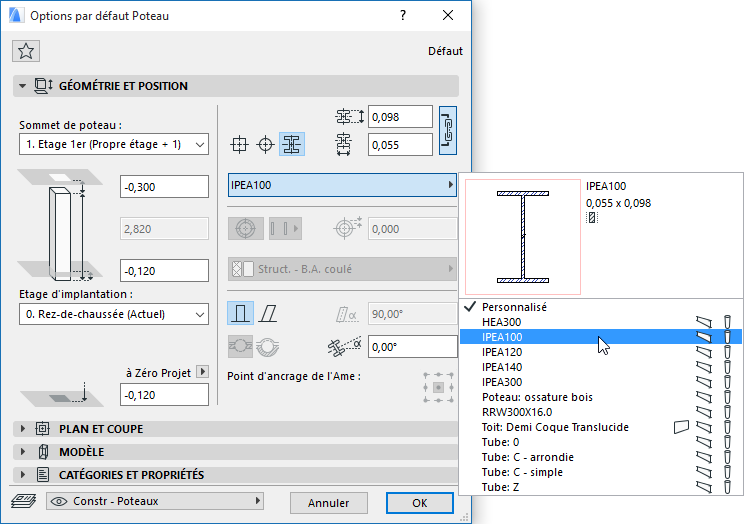
Task: Toggle the linked dimensions chain button
Action: click(448, 130)
